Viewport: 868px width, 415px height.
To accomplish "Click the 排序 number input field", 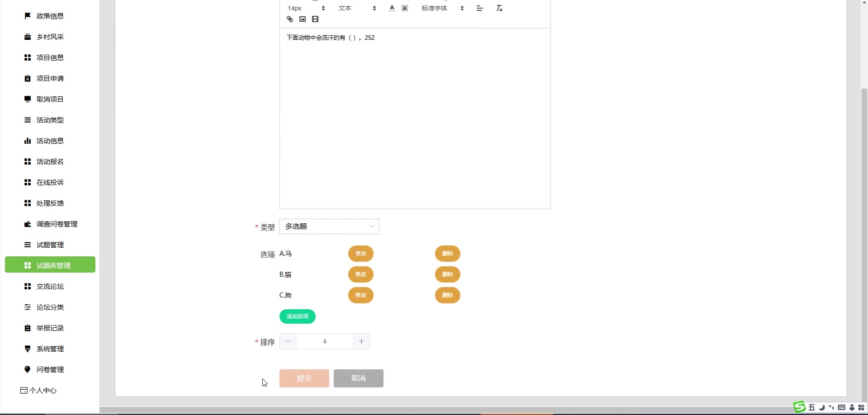I will click(x=325, y=341).
